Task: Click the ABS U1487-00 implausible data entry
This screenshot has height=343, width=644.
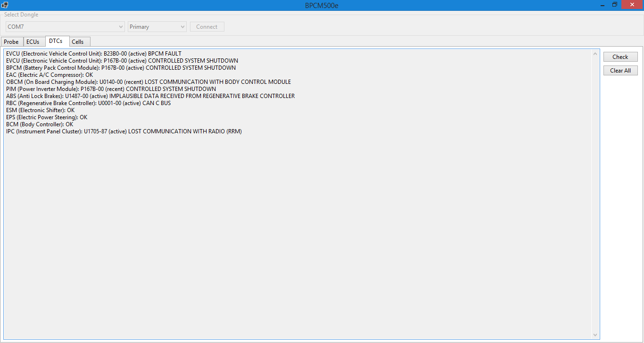Action: click(150, 96)
